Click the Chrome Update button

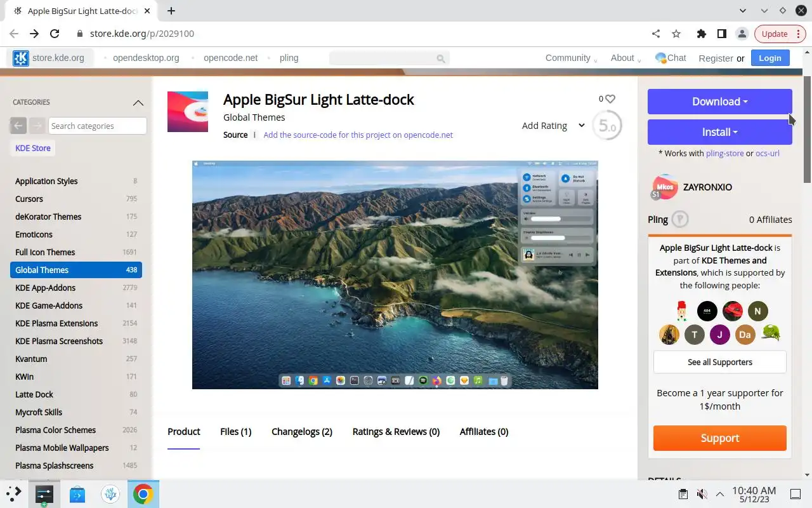(780, 34)
